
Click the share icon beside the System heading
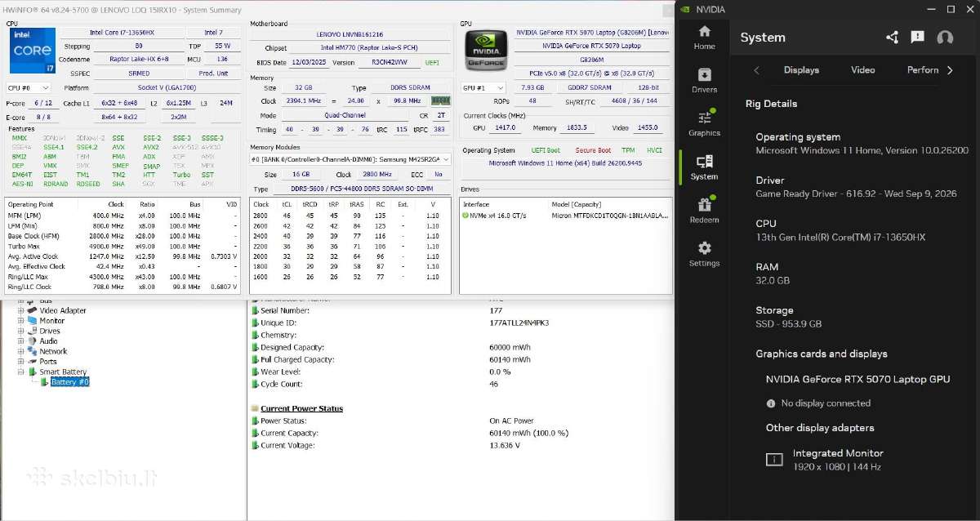click(x=892, y=38)
